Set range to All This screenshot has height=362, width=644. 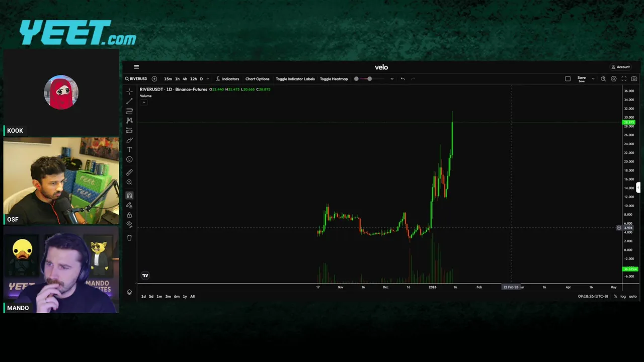[x=192, y=297]
